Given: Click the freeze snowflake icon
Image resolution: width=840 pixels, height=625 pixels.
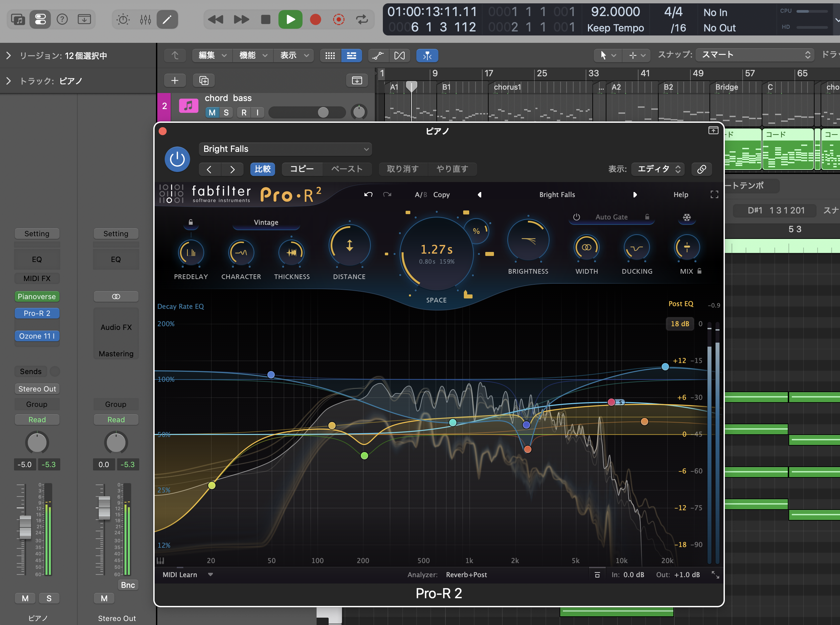Looking at the screenshot, I should tap(687, 217).
